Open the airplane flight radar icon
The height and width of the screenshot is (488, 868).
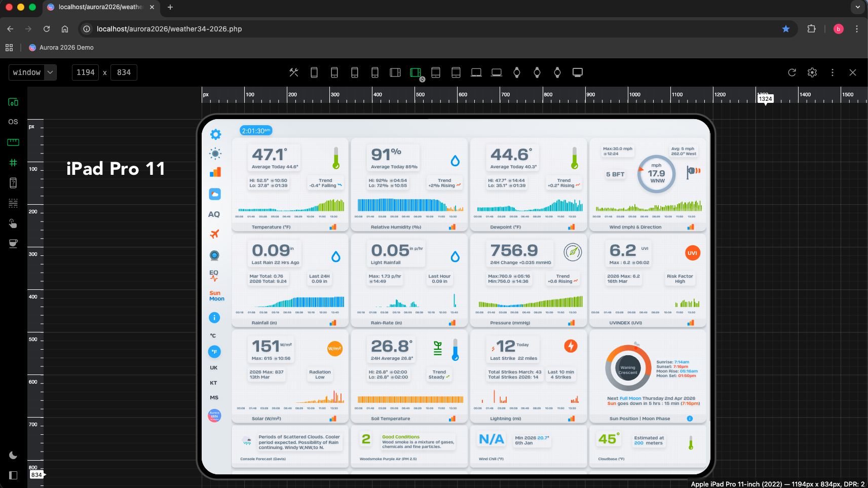coord(214,234)
